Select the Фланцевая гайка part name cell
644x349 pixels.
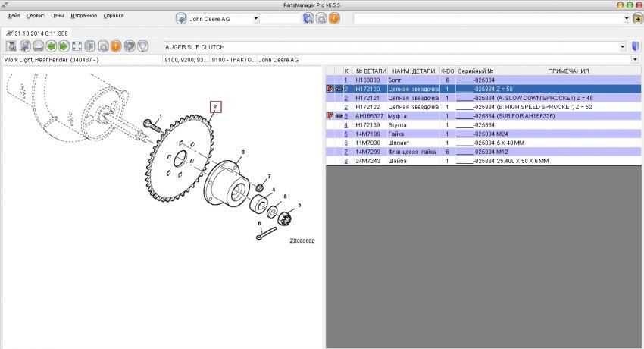coord(414,152)
